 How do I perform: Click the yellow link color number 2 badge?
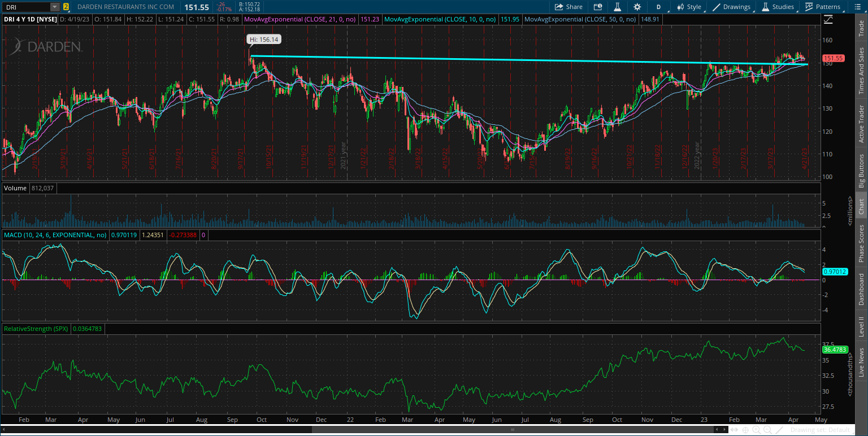point(66,7)
